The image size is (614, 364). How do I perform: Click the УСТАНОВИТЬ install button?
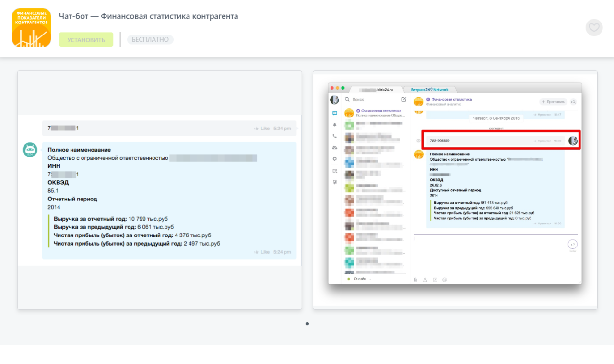click(x=86, y=39)
